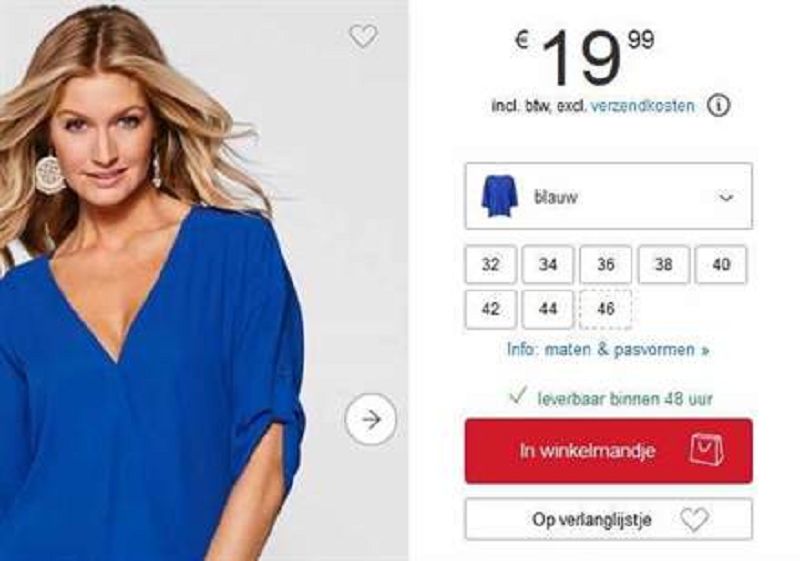The height and width of the screenshot is (561, 800).
Task: Choose size 36
Action: pyautogui.click(x=606, y=264)
